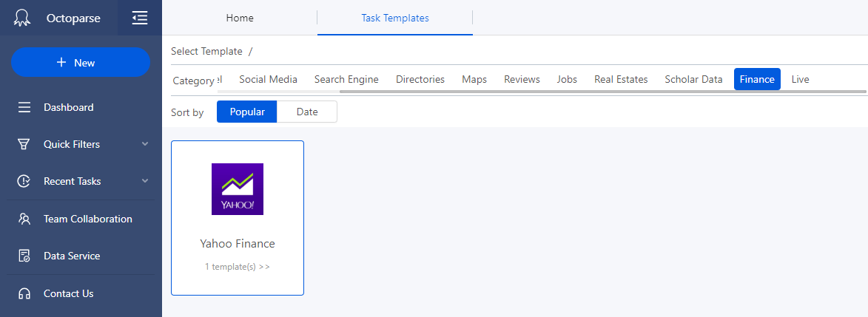The image size is (868, 317).
Task: Click the category horizontal scrollbar
Action: click(602, 92)
